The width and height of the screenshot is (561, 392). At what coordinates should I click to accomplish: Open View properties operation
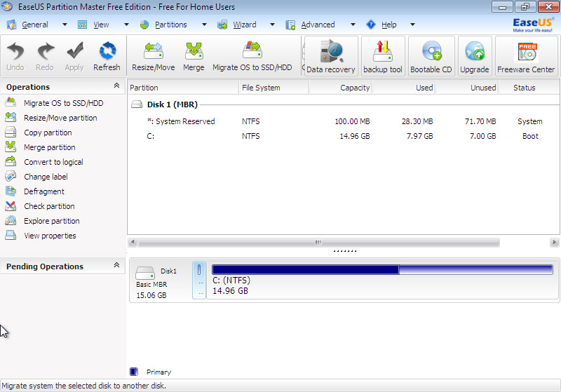[x=50, y=236]
